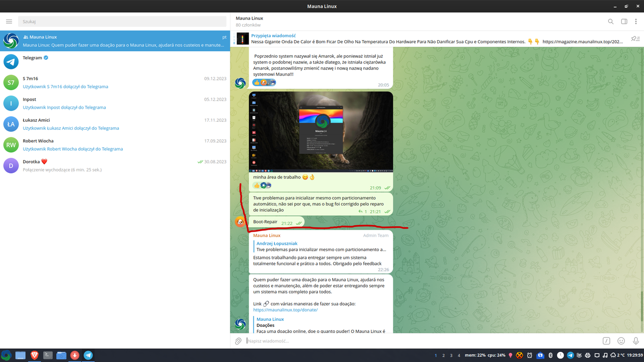Open the Inpost chat
Viewport: 644px width, 362px height.
coord(115,103)
